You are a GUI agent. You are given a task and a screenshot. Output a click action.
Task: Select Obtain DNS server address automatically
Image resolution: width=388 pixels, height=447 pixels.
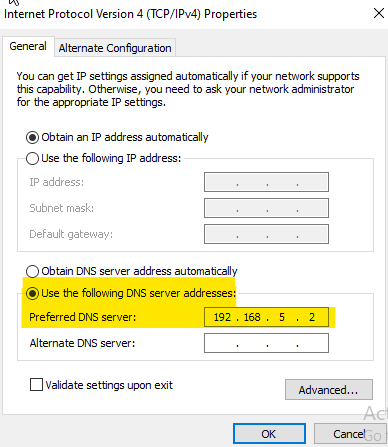(32, 271)
